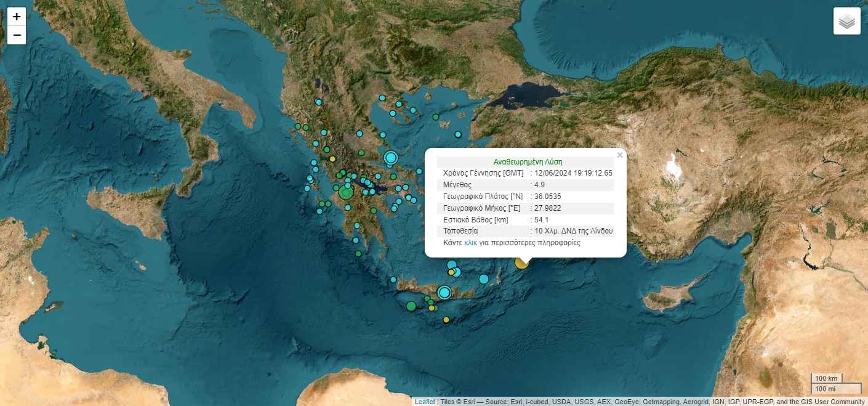This screenshot has height=406, width=868.
Task: Open the Leaflet attribution link
Action: tap(424, 402)
